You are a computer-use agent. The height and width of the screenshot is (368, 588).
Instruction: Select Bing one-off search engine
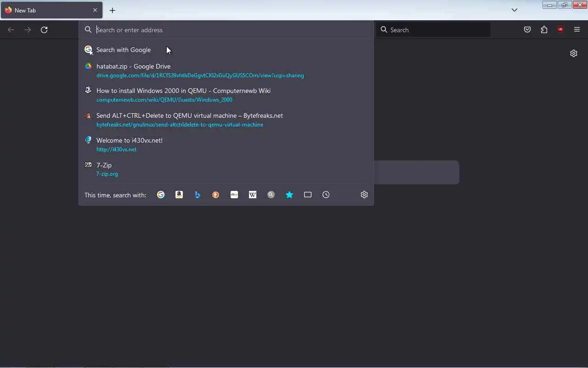[x=198, y=195]
